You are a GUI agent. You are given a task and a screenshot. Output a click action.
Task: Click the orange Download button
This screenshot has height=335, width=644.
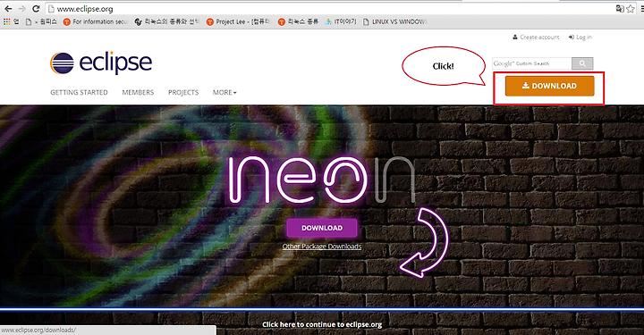(x=549, y=86)
